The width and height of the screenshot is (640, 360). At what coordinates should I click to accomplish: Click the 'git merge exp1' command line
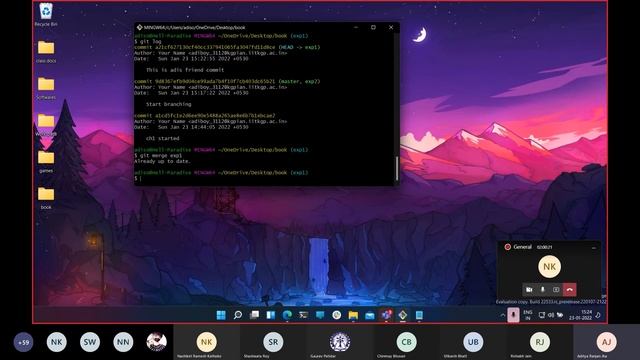(159, 156)
